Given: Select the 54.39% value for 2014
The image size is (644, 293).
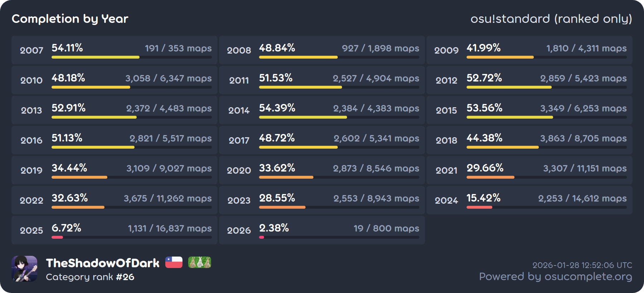Looking at the screenshot, I should [277, 108].
